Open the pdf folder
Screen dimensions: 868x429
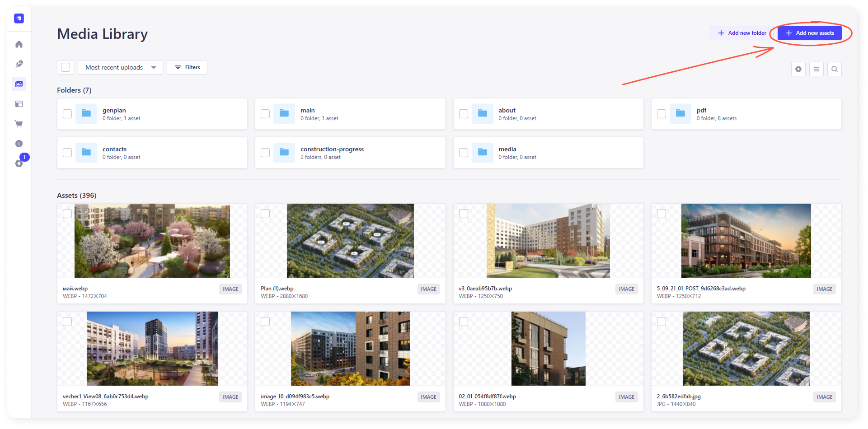(x=701, y=111)
